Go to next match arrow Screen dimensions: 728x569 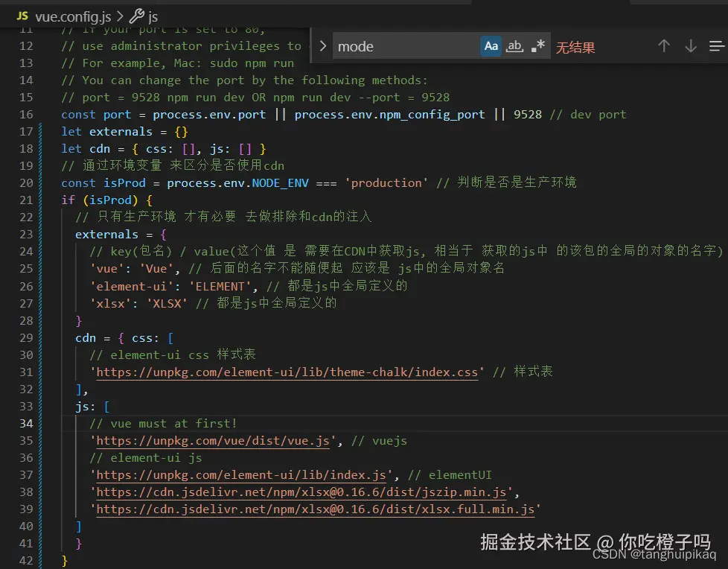pyautogui.click(x=690, y=46)
